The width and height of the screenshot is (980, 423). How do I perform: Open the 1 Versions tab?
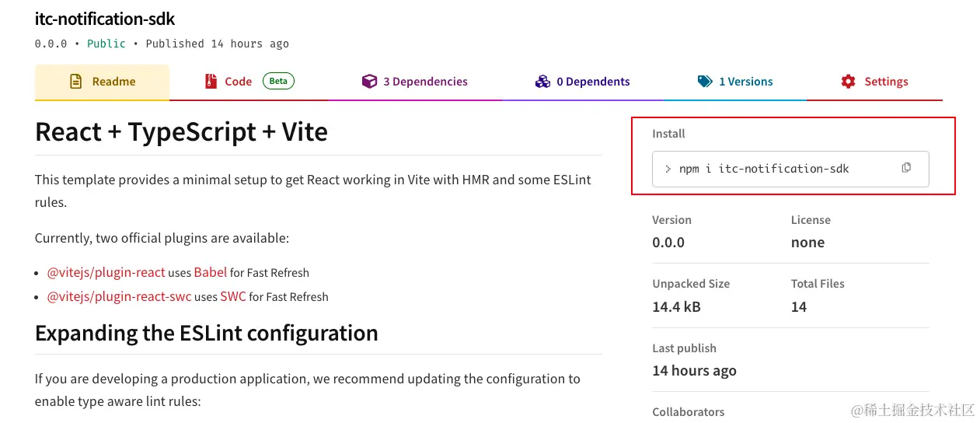click(x=735, y=82)
